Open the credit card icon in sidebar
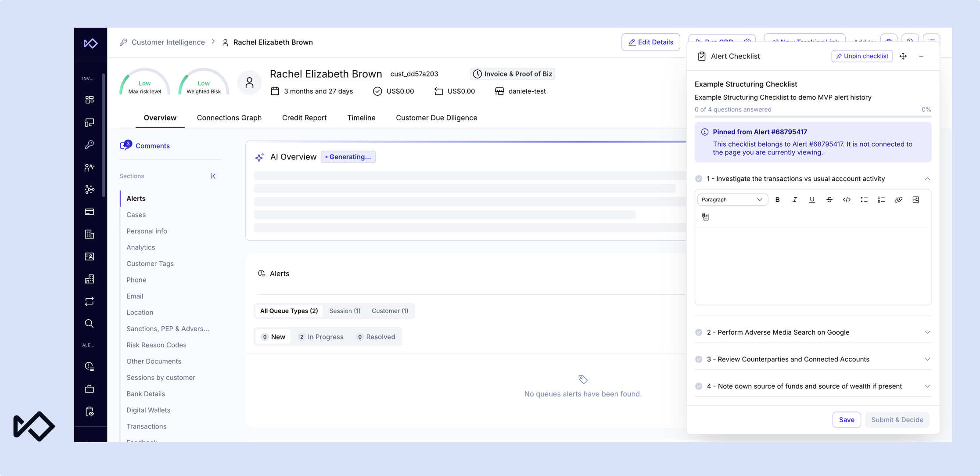 (90, 212)
